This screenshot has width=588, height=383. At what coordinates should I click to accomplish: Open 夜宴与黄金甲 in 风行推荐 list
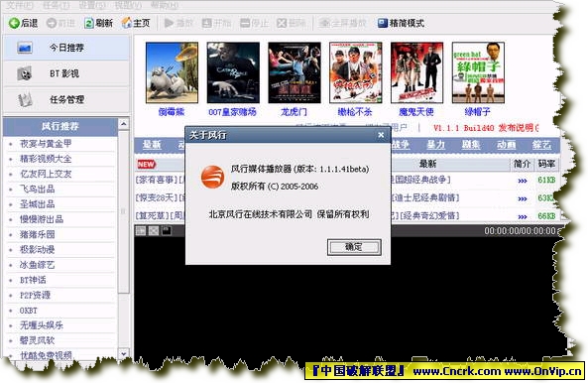tap(46, 144)
